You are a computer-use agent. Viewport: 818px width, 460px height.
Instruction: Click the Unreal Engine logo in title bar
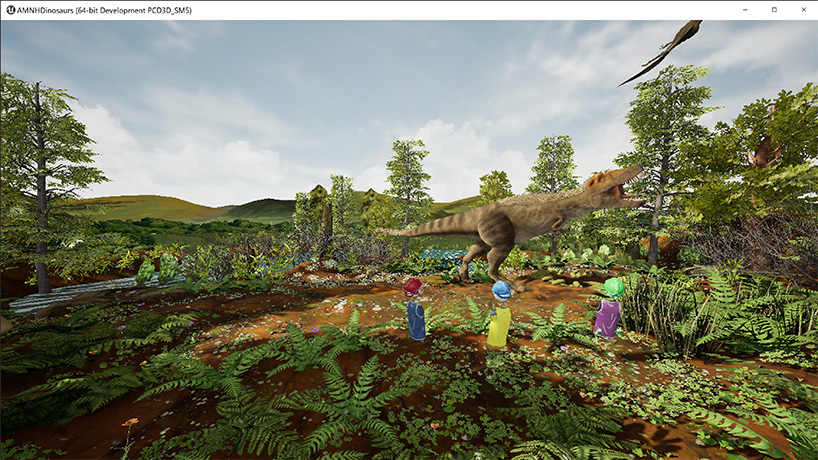10,10
